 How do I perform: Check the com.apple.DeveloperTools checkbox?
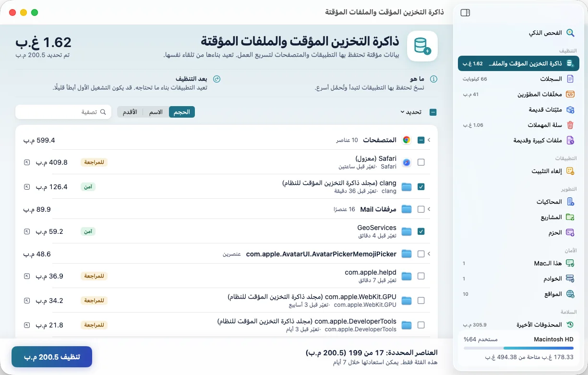[421, 325]
